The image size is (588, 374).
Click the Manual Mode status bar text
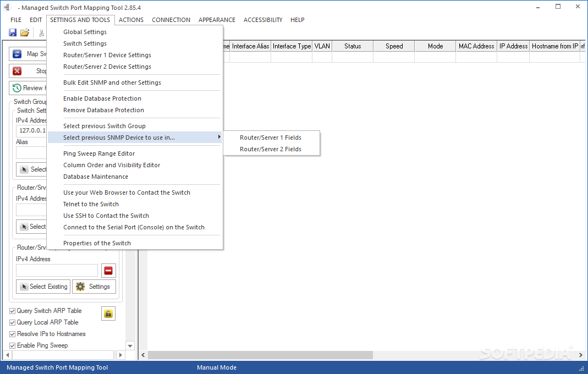pyautogui.click(x=217, y=367)
